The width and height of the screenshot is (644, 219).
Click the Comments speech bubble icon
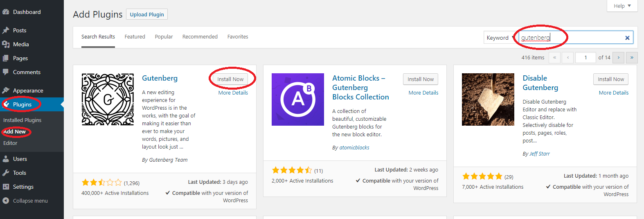6,72
